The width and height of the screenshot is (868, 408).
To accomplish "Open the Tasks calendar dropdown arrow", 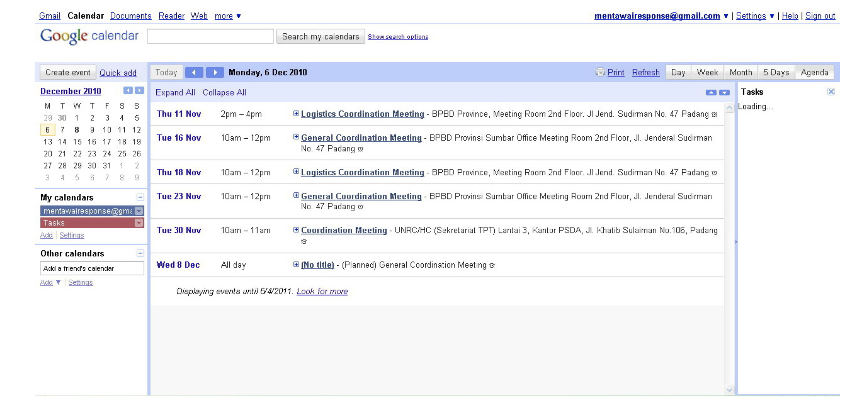I will 139,223.
